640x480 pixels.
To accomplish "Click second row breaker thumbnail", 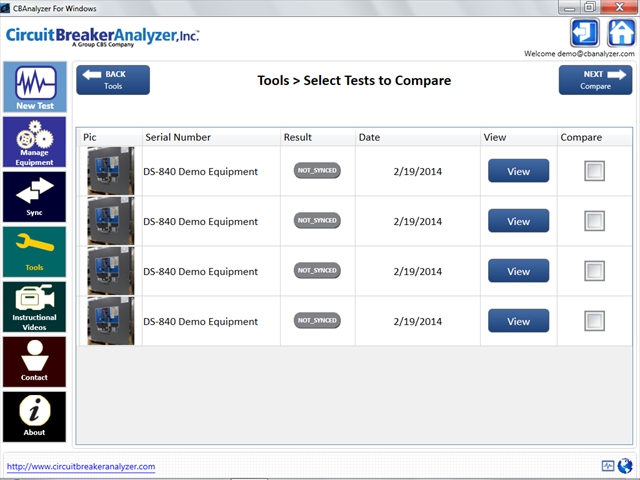I will click(111, 221).
